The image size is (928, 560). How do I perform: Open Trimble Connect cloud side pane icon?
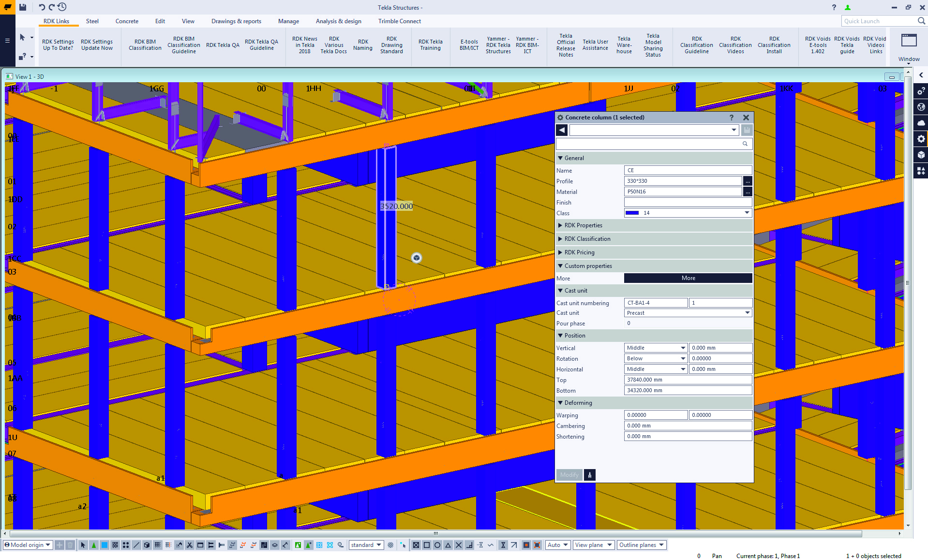921,123
